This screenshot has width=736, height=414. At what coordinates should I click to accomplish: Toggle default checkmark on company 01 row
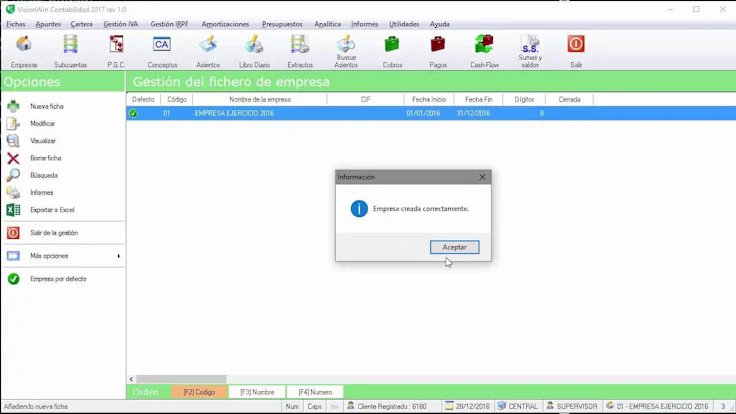pyautogui.click(x=133, y=113)
